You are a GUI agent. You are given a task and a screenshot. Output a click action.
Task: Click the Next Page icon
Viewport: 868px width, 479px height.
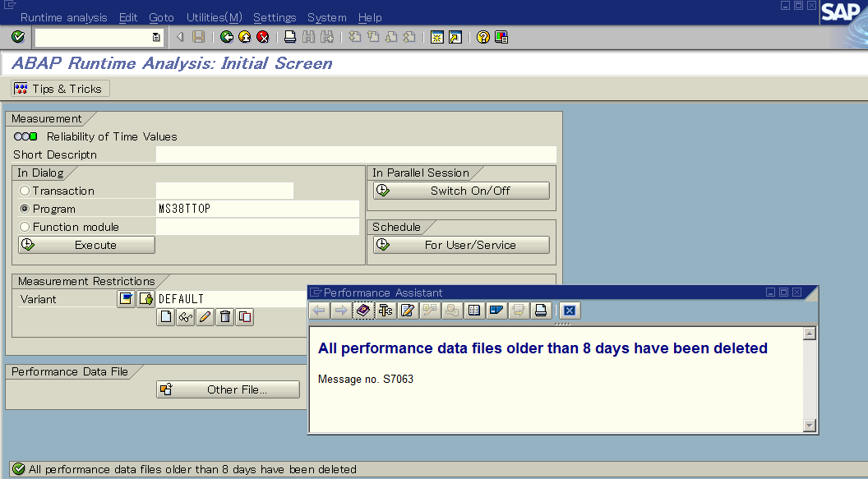click(391, 37)
